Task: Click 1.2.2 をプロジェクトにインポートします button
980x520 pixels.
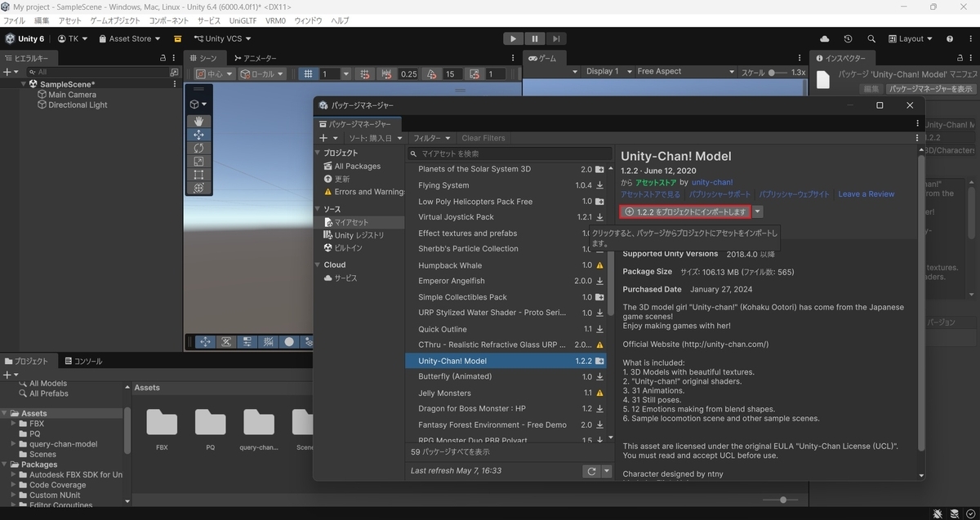Action: (684, 212)
